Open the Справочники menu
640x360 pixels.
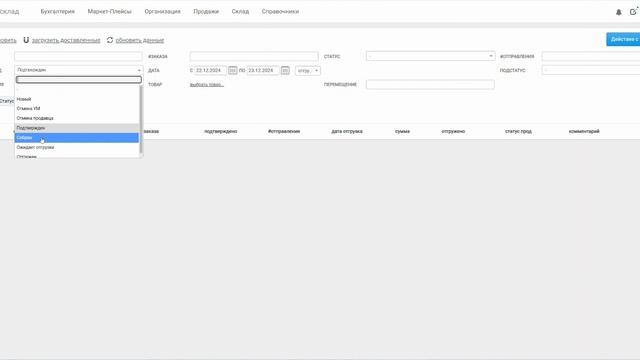(x=280, y=11)
